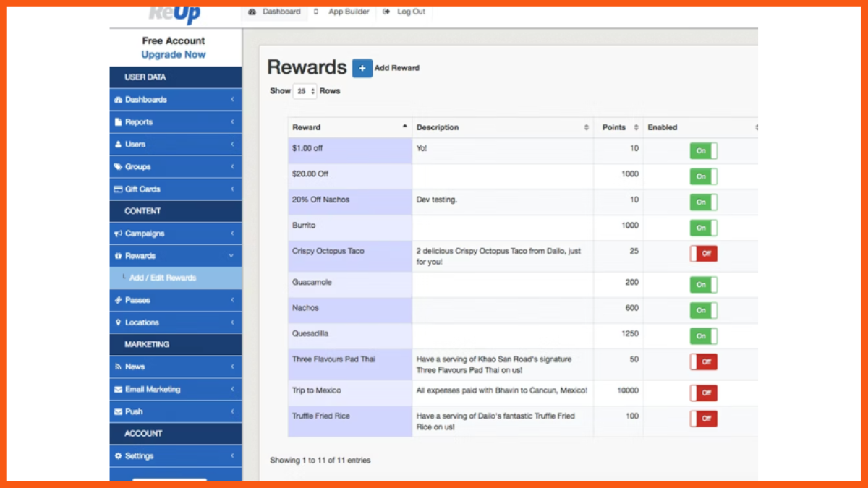Disable the Quesadilla reward toggle
Image resolution: width=868 pixels, height=488 pixels.
702,335
